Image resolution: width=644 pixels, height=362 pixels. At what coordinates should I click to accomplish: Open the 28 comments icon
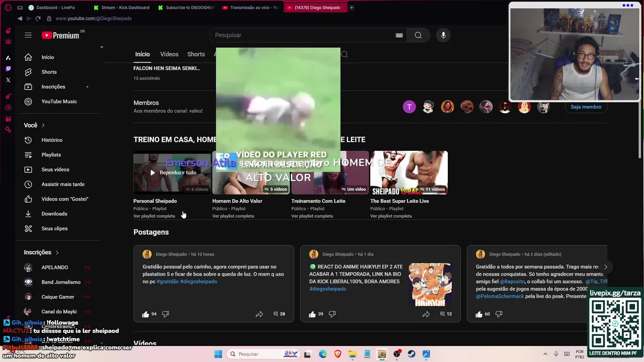pos(276,314)
